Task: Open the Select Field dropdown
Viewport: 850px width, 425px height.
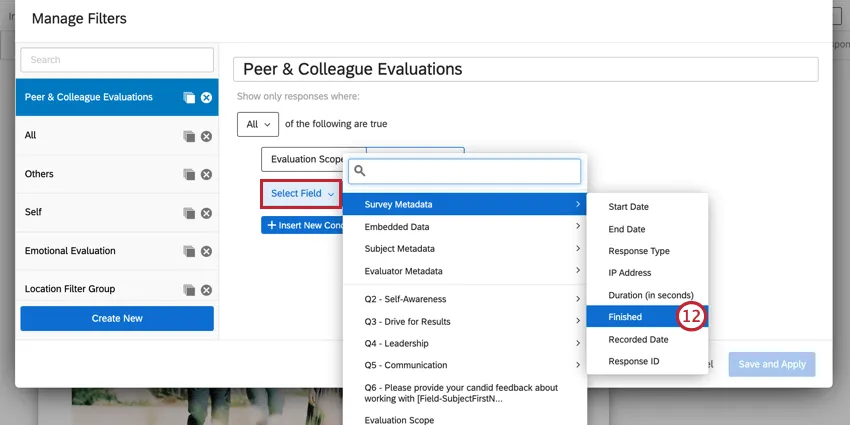Action: (301, 193)
